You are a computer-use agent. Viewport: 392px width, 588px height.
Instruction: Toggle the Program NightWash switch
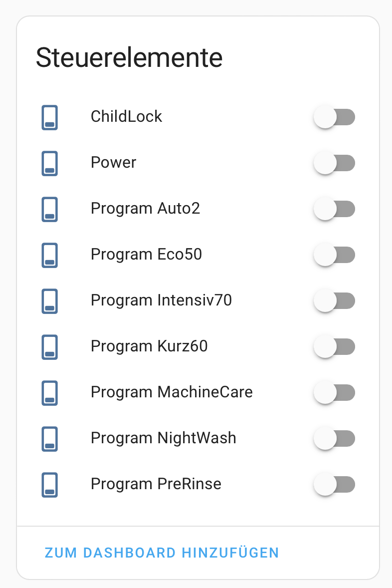coord(334,439)
